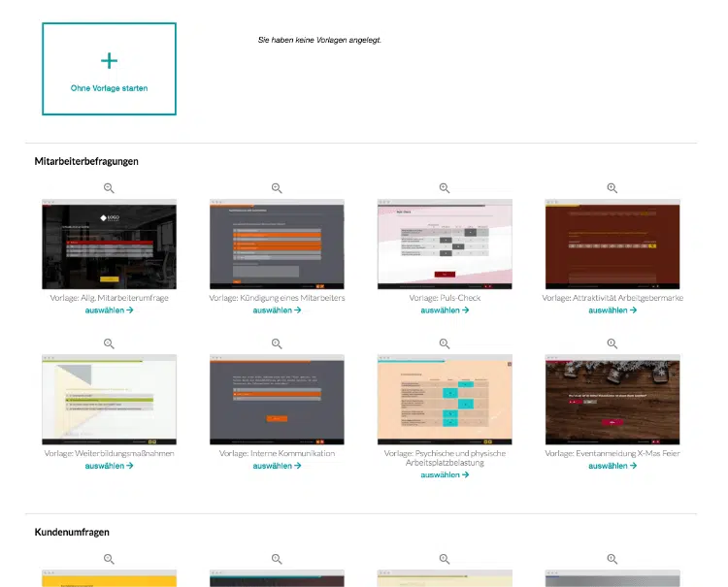Screen dimensions: 728x587
Task: Click the 'Vorlage: Eventanmeldung X-Mas Feier' caption
Action: coord(612,453)
